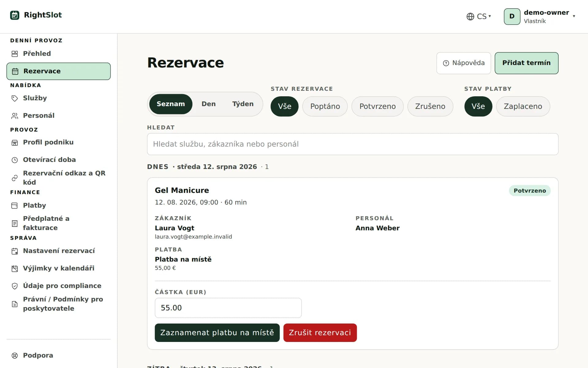Click the Platba na místě text

pyautogui.click(x=183, y=259)
